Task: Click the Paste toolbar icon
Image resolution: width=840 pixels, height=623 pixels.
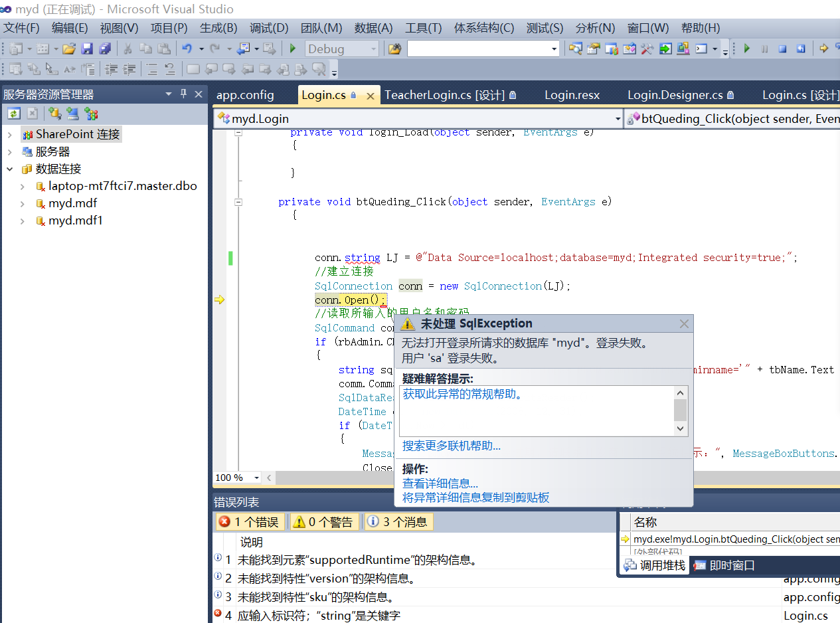Action: pyautogui.click(x=163, y=48)
